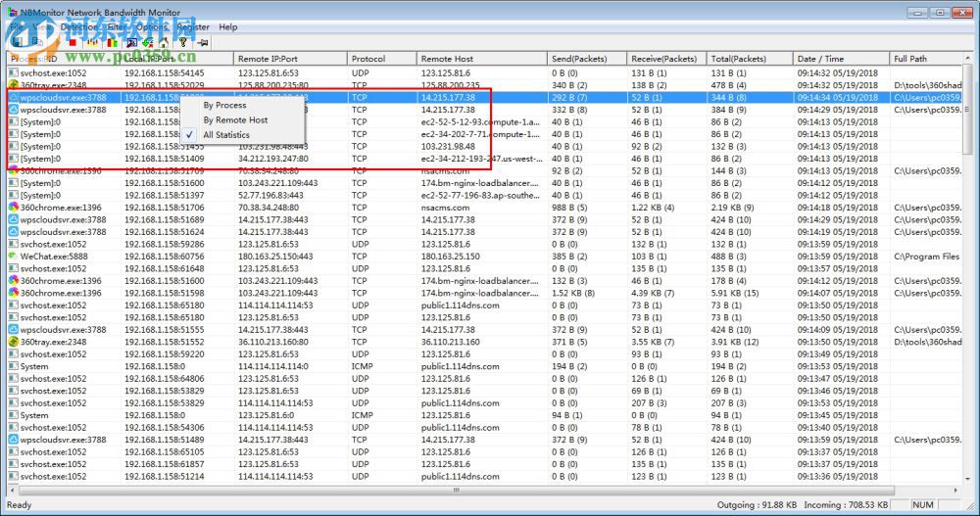Click the horizontal scrollbar right arrow
The width and height of the screenshot is (980, 516).
click(956, 491)
